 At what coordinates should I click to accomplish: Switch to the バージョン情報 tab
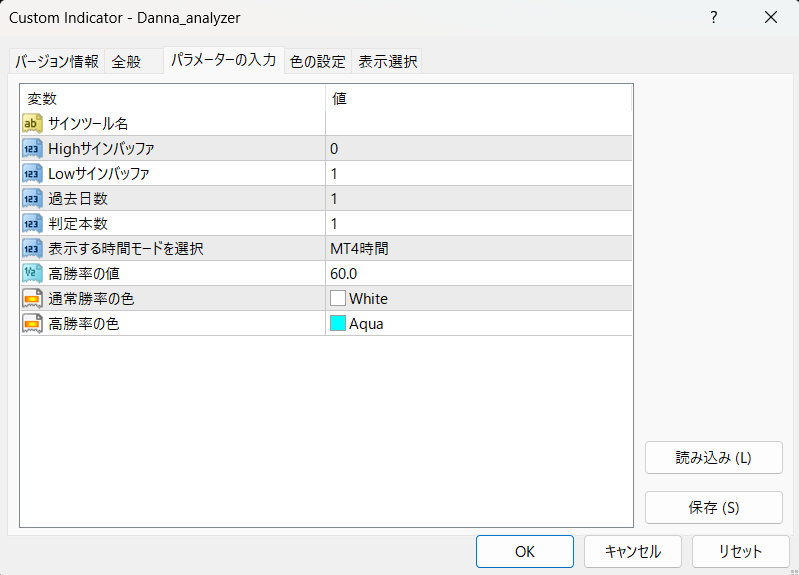(57, 62)
